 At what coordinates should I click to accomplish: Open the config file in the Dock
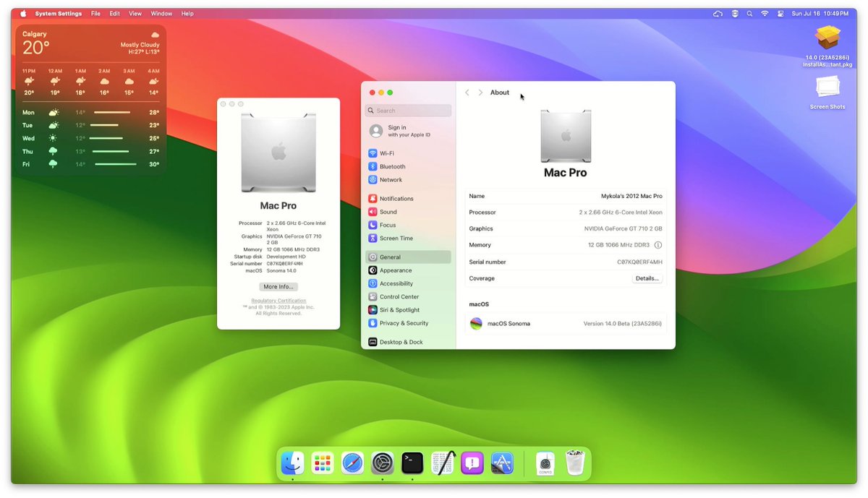(545, 463)
